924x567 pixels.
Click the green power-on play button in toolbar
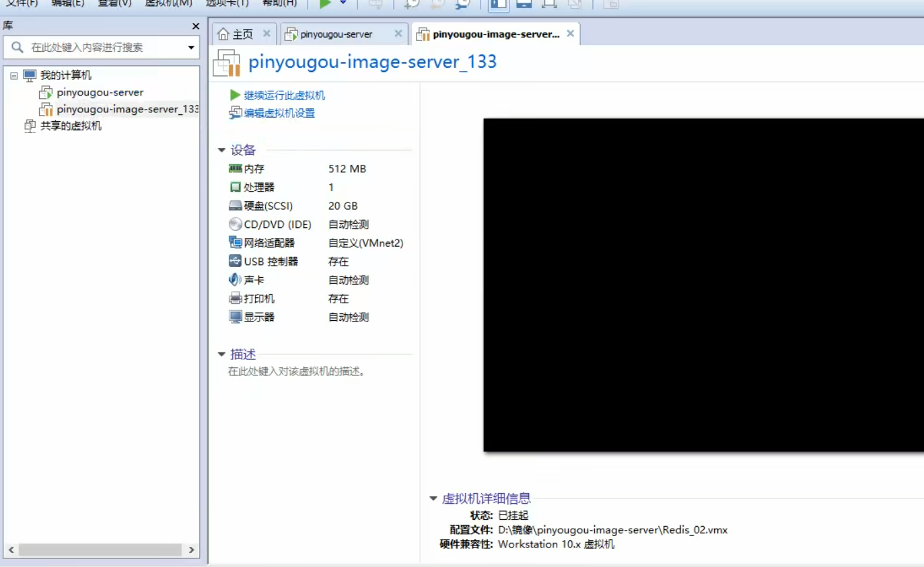[325, 3]
